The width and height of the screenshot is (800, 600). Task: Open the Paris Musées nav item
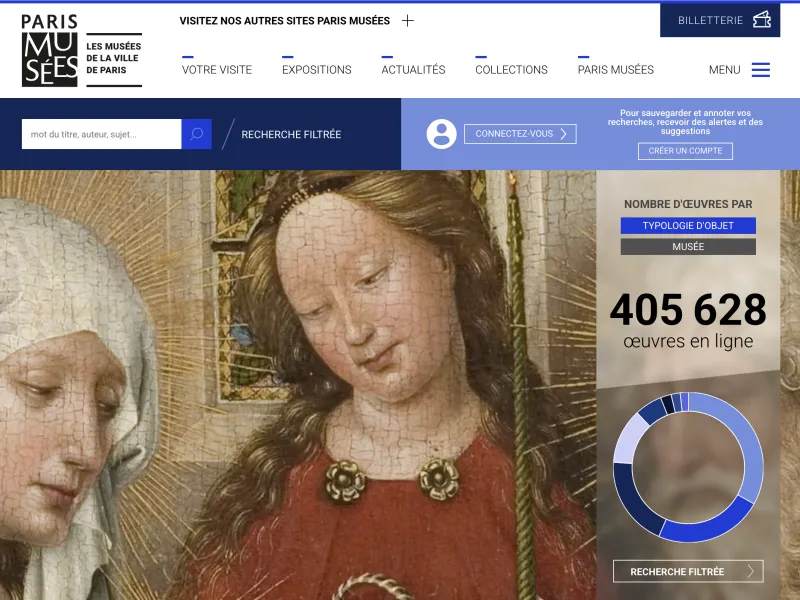point(615,70)
